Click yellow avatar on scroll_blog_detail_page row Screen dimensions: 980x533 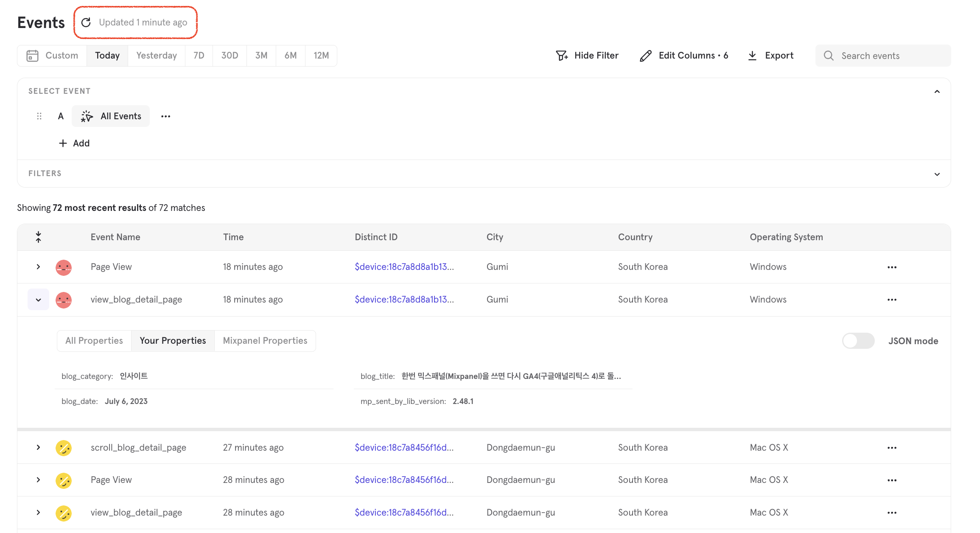click(x=64, y=448)
